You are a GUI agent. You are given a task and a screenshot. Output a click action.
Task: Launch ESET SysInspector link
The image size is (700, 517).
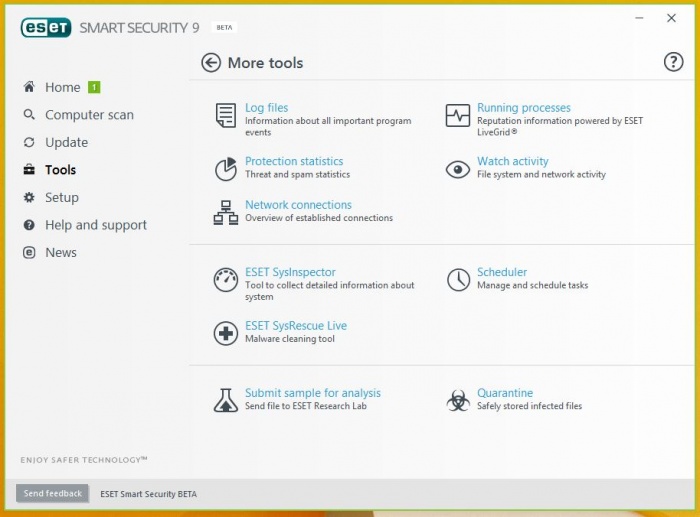[290, 272]
